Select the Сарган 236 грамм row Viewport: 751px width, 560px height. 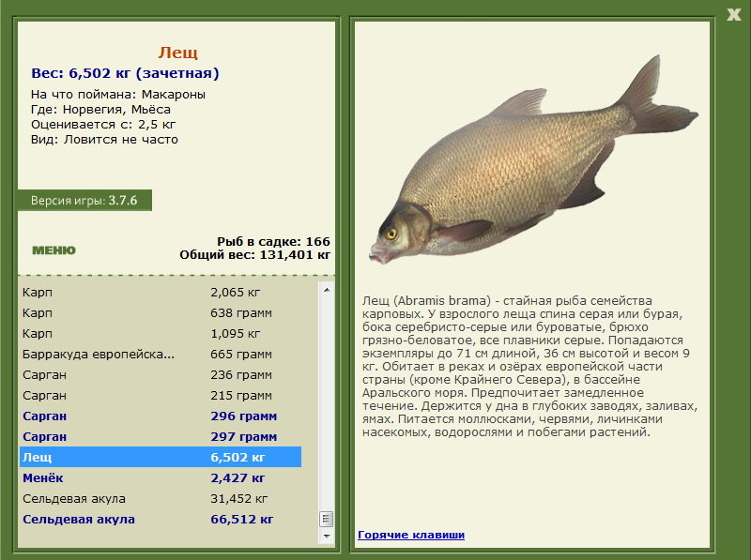pyautogui.click(x=161, y=375)
